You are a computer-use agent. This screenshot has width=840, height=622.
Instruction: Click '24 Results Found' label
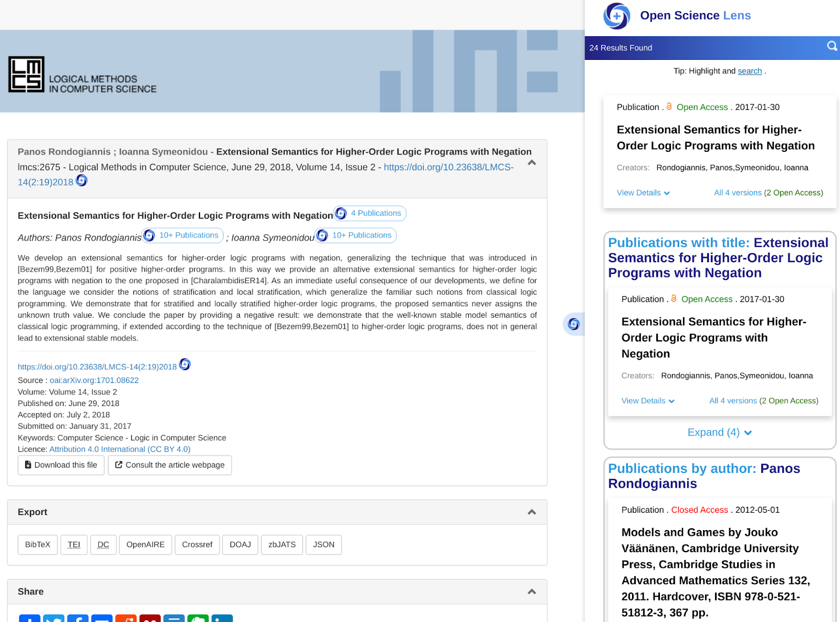click(x=621, y=48)
